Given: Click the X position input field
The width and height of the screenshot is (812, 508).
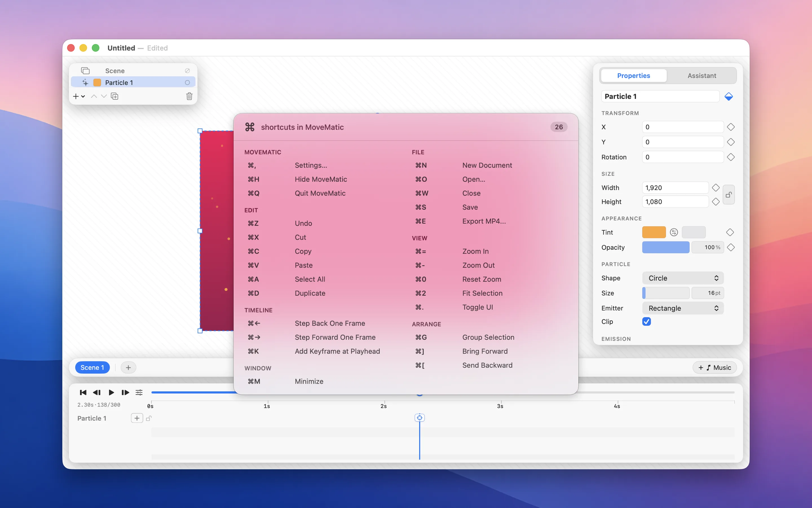Looking at the screenshot, I should click(x=683, y=127).
